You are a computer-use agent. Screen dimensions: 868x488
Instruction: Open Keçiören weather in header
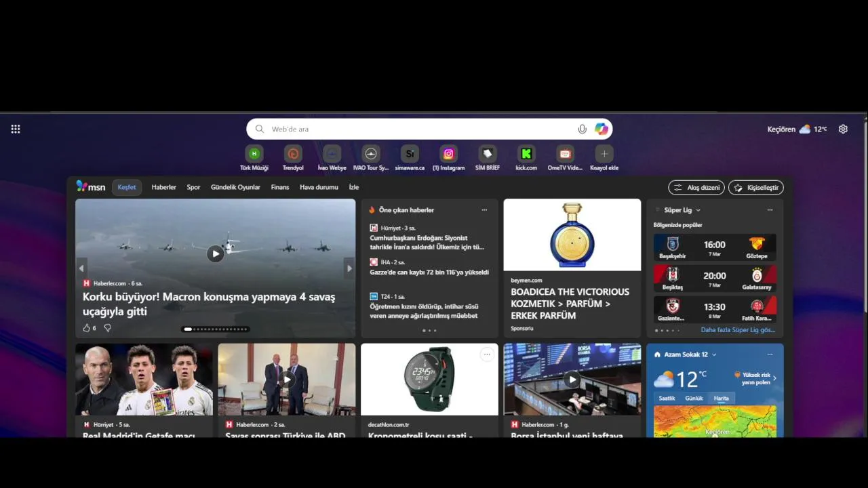click(x=797, y=129)
